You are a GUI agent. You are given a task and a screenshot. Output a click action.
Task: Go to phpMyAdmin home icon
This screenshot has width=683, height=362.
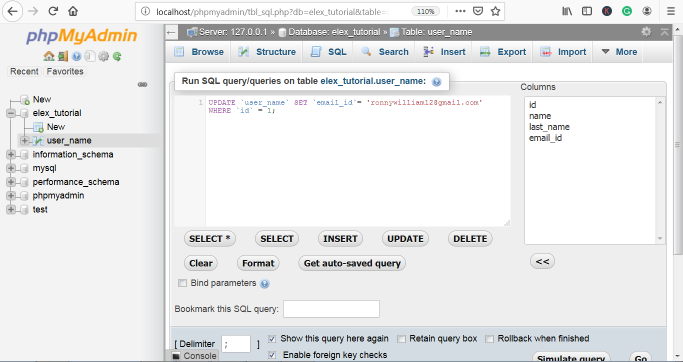point(49,56)
